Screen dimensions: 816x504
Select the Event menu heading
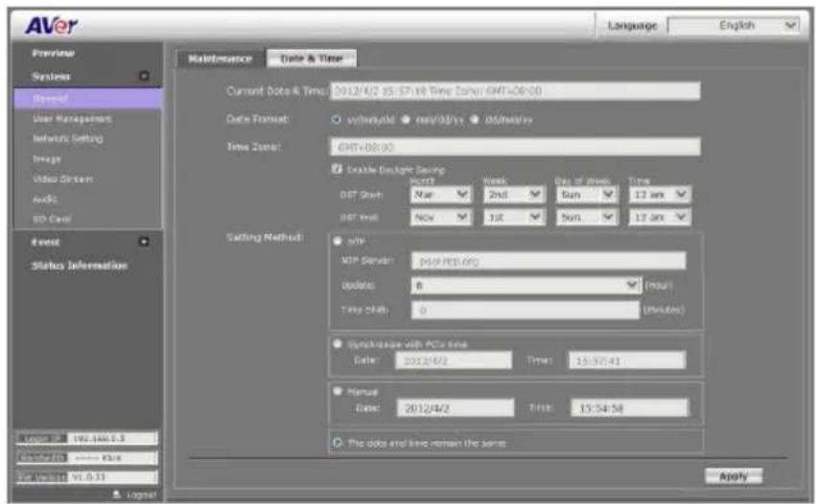pyautogui.click(x=45, y=241)
